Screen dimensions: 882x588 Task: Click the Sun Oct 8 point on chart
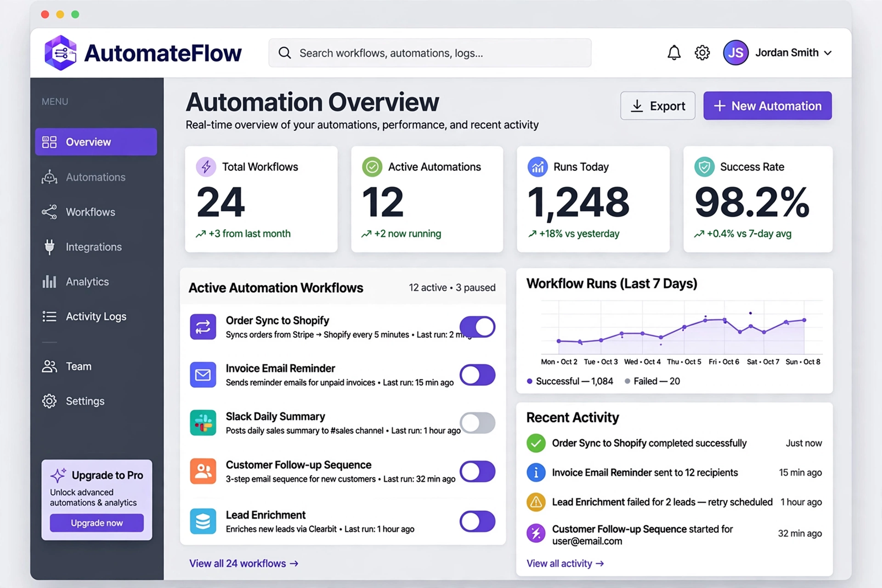point(804,320)
